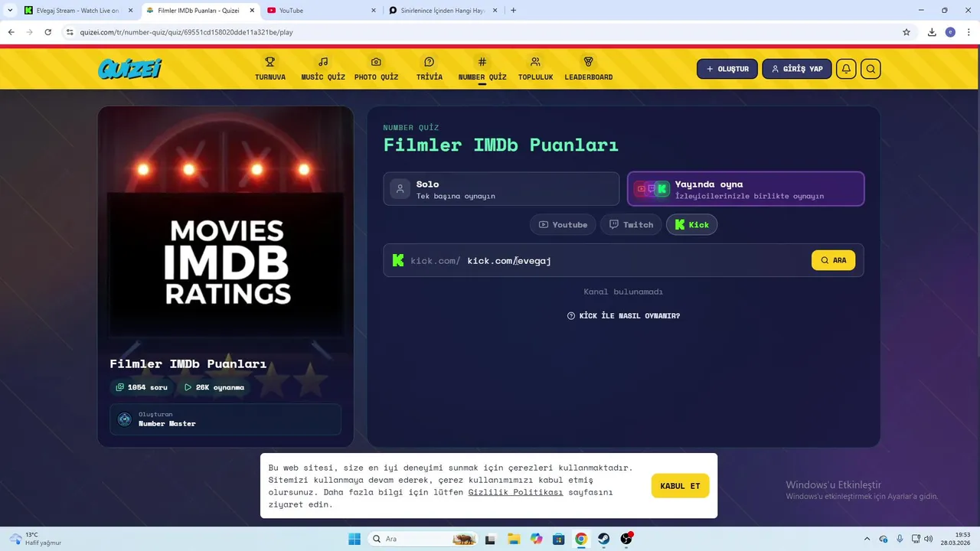Reload the current page

click(x=47, y=32)
